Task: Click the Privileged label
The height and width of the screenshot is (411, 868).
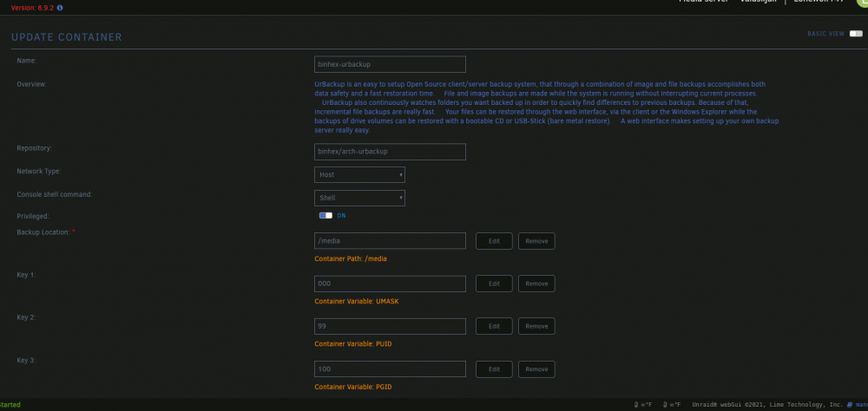Action: pyautogui.click(x=33, y=216)
